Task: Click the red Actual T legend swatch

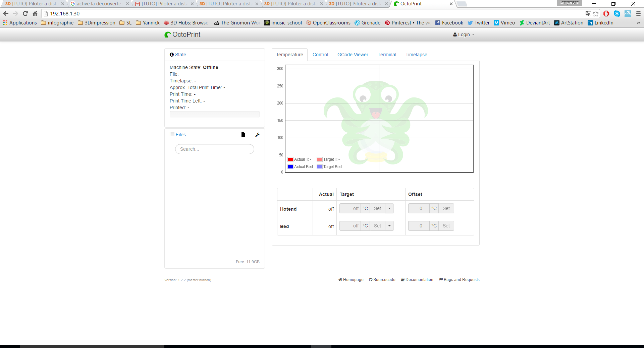Action: click(290, 159)
